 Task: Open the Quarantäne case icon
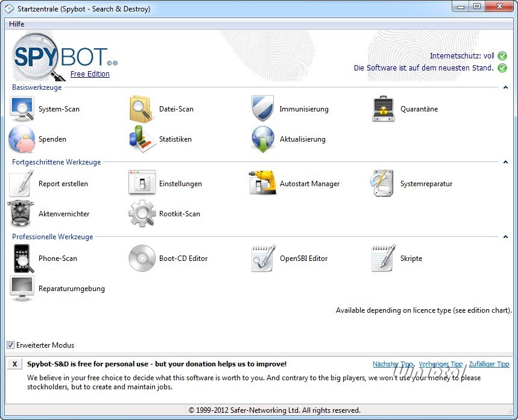(x=384, y=109)
